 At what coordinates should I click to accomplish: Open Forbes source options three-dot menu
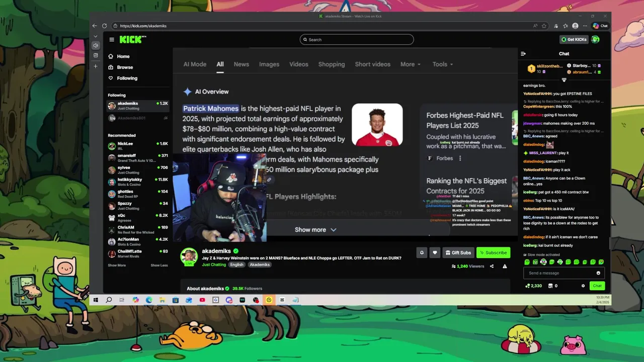(x=460, y=158)
